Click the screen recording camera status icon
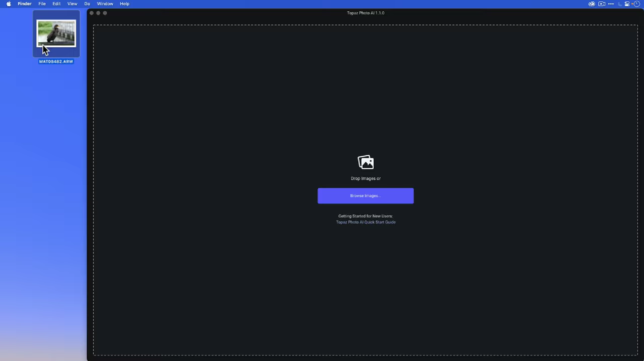 pyautogui.click(x=602, y=4)
